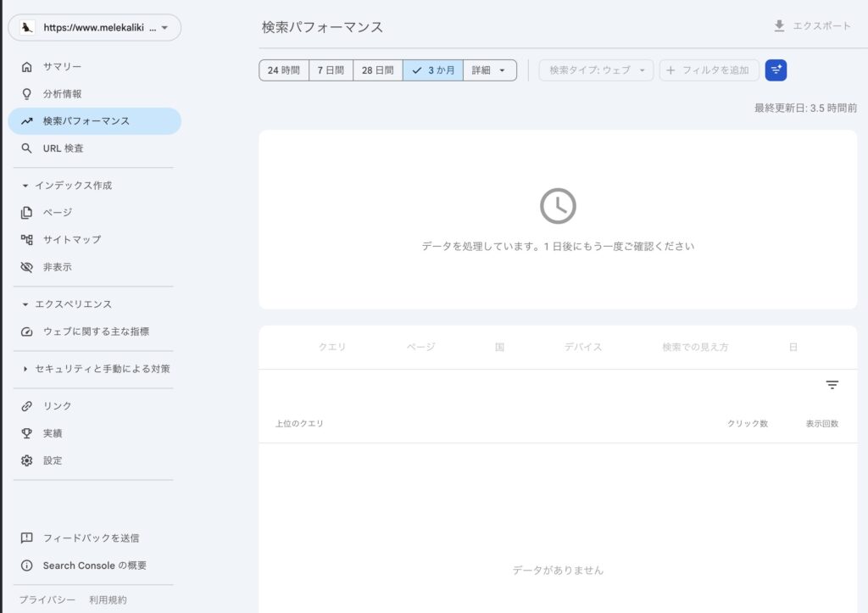Collapse the インデックス作成 section

pyautogui.click(x=72, y=186)
